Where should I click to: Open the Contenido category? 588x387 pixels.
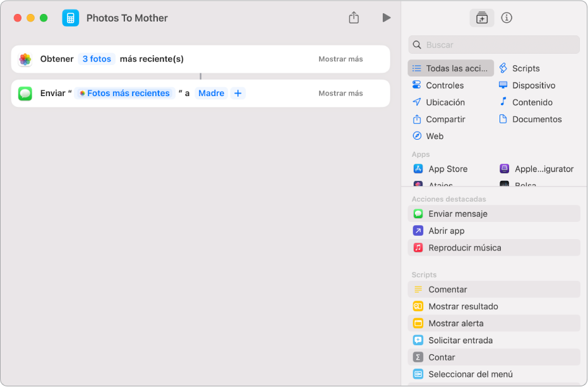coord(525,102)
